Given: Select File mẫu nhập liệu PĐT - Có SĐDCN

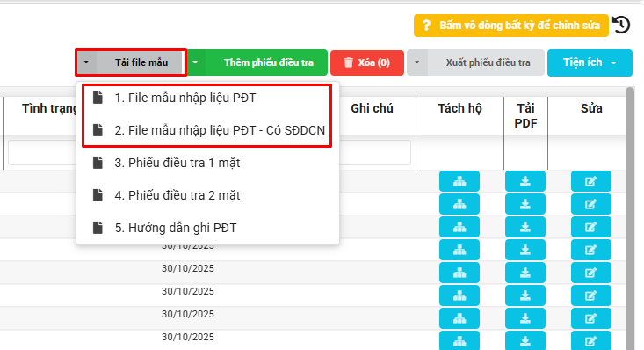Looking at the screenshot, I should click(207, 130).
